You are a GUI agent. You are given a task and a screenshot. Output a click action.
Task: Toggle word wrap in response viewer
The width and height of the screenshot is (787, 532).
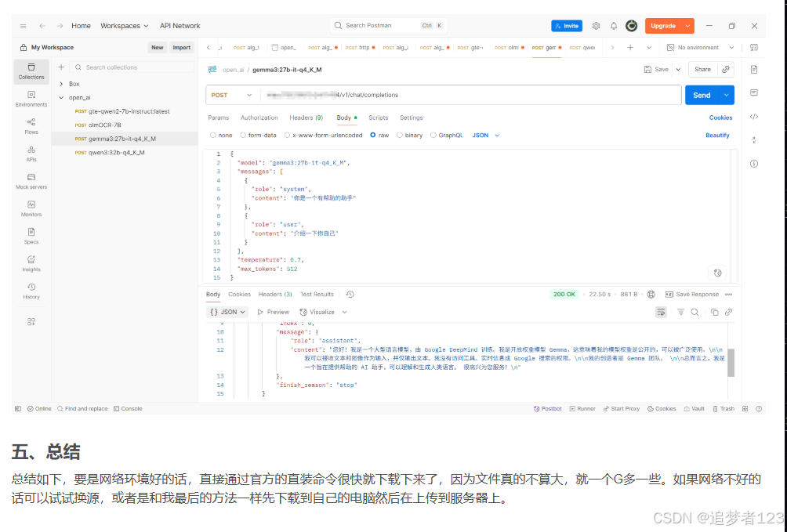661,312
